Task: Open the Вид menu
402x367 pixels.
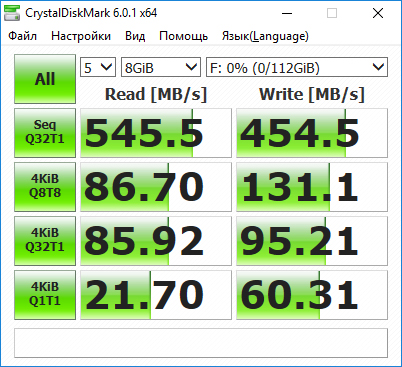Action: pos(135,36)
